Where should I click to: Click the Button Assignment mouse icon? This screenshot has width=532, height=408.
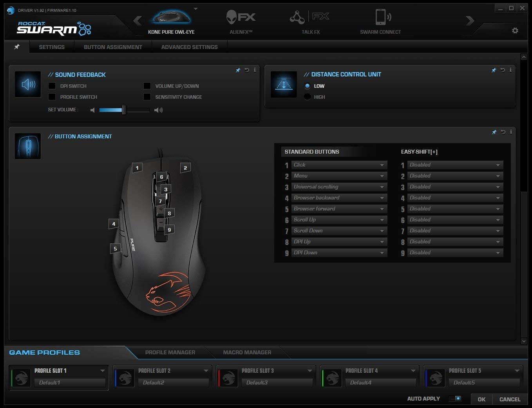(x=27, y=146)
